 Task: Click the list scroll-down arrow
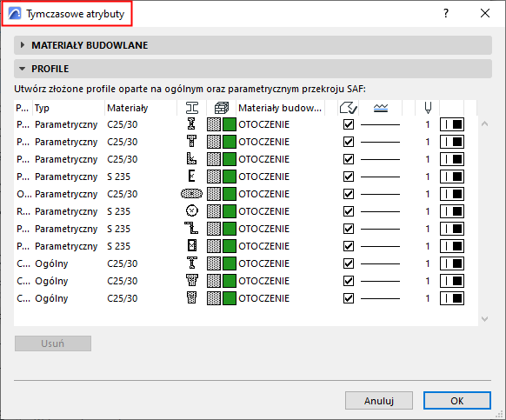click(484, 319)
